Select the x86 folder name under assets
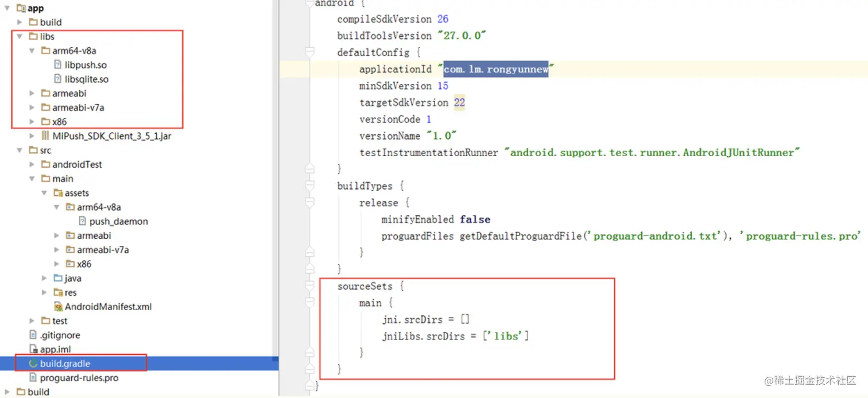868x398 pixels. pyautogui.click(x=84, y=264)
